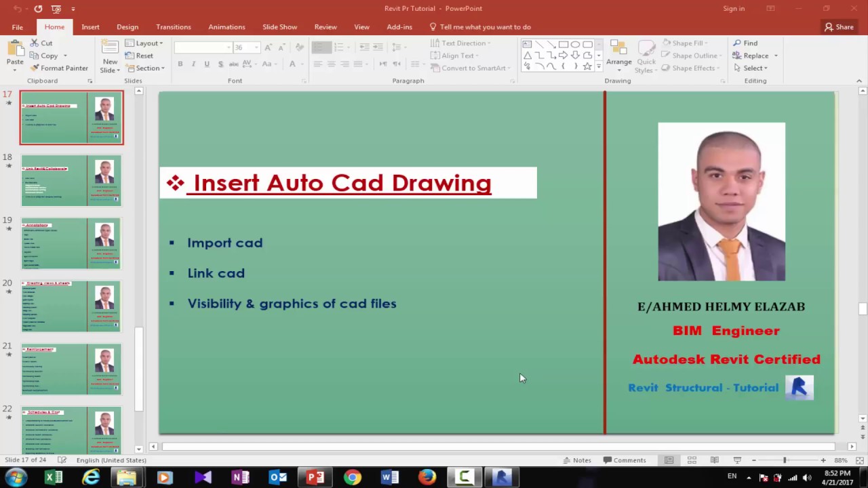
Task: Reset the slide layout with Reset
Action: [139, 56]
